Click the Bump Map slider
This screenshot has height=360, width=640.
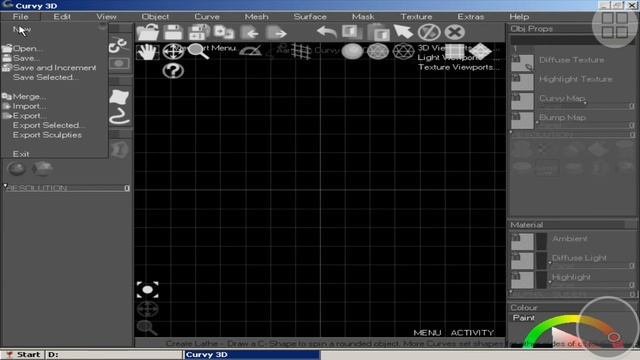click(x=586, y=125)
